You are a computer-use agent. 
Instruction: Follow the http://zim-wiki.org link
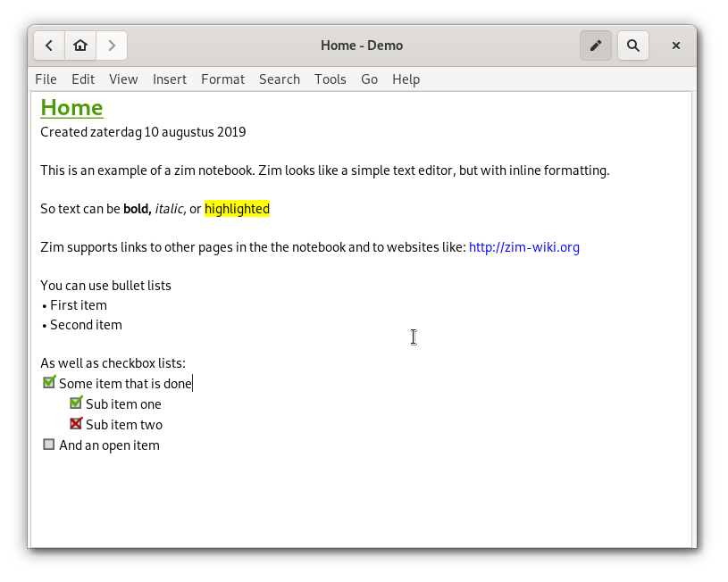[x=524, y=247]
